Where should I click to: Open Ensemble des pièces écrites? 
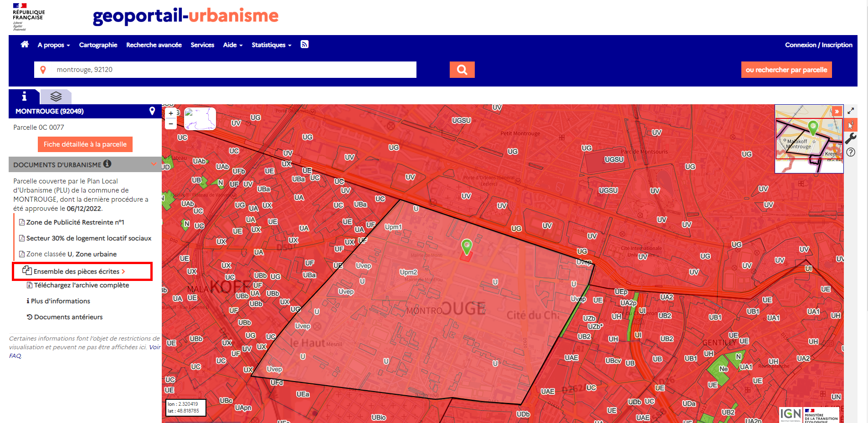point(74,271)
